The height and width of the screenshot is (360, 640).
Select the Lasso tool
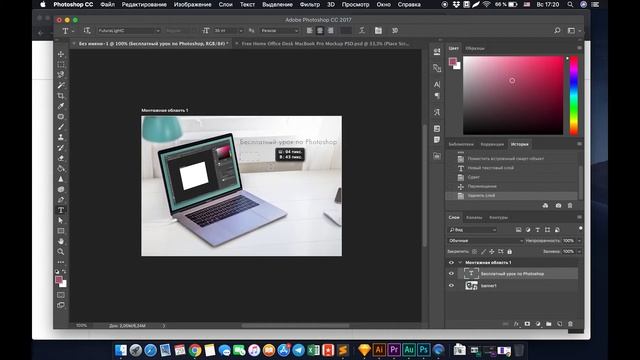tap(61, 75)
